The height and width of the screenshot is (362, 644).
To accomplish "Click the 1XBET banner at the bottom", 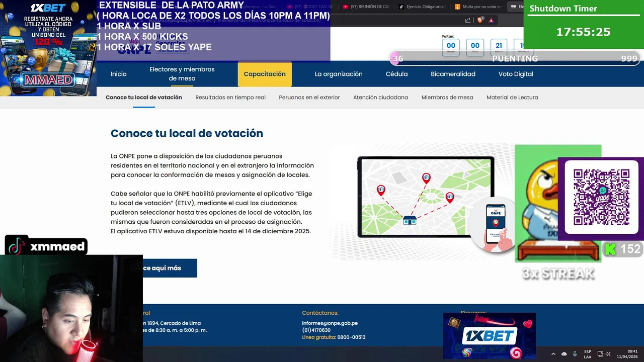I will tap(489, 336).
